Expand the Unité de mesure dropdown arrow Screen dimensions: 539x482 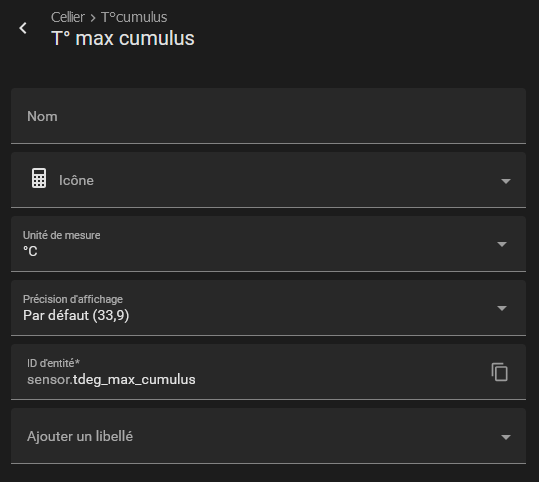click(x=502, y=244)
